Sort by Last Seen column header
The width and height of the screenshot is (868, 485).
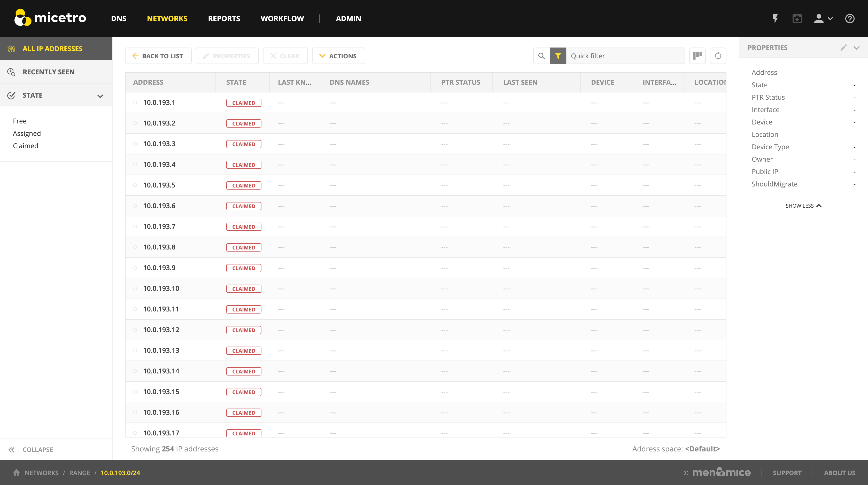[x=537, y=83]
